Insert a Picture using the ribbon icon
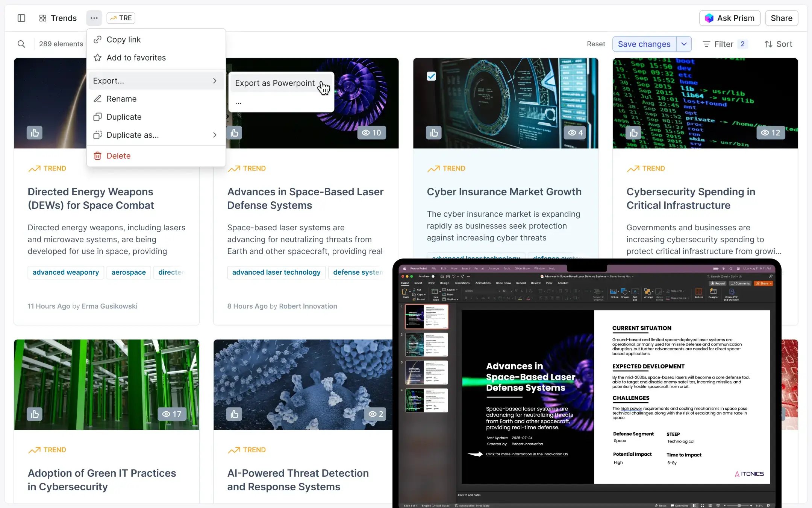The image size is (812, 508). pyautogui.click(x=614, y=291)
